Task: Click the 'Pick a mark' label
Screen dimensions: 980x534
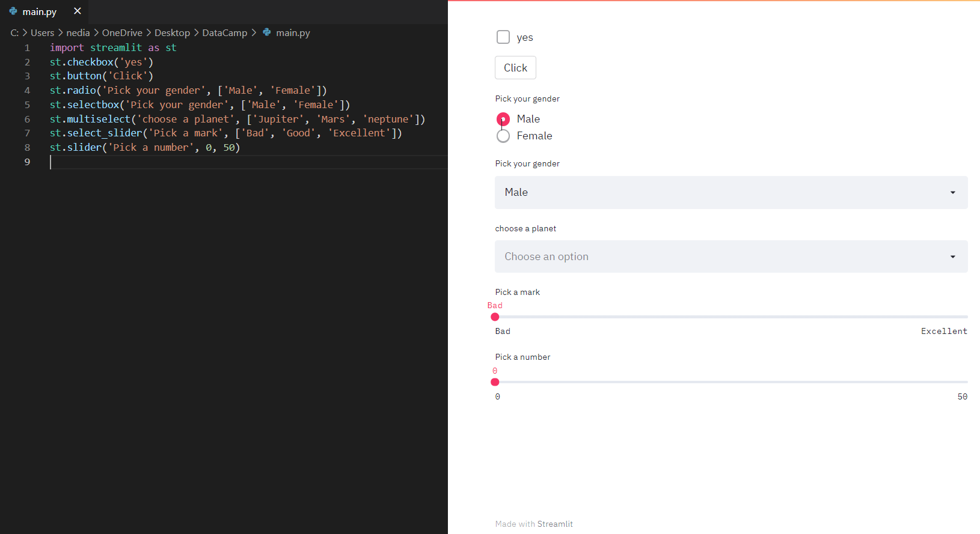Action: pos(518,292)
